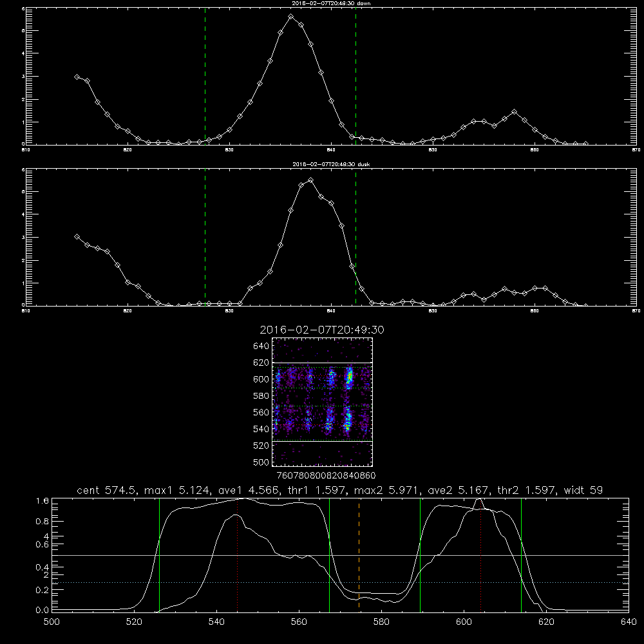Click the white horizontal line at 620 in spectrogram
Viewport: 644px width, 644px height.
323,363
